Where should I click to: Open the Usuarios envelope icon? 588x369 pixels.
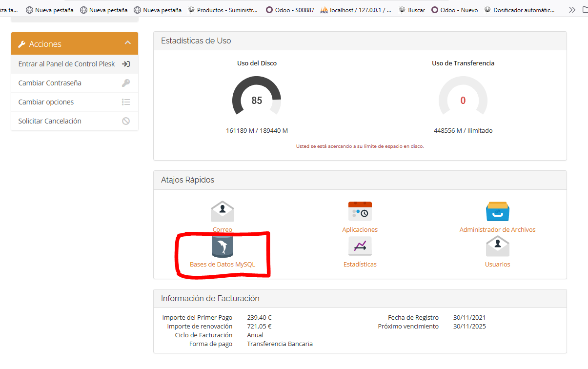coord(497,246)
